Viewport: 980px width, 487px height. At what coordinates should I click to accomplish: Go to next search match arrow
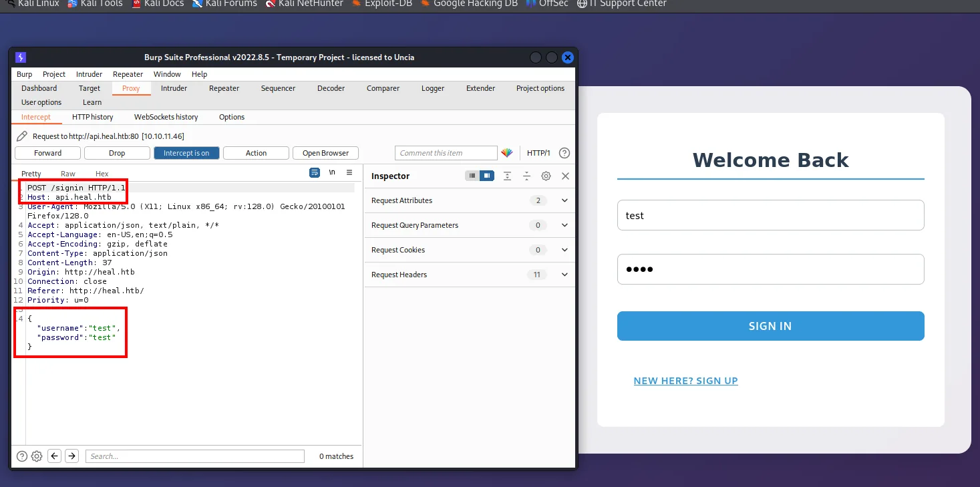(x=71, y=456)
